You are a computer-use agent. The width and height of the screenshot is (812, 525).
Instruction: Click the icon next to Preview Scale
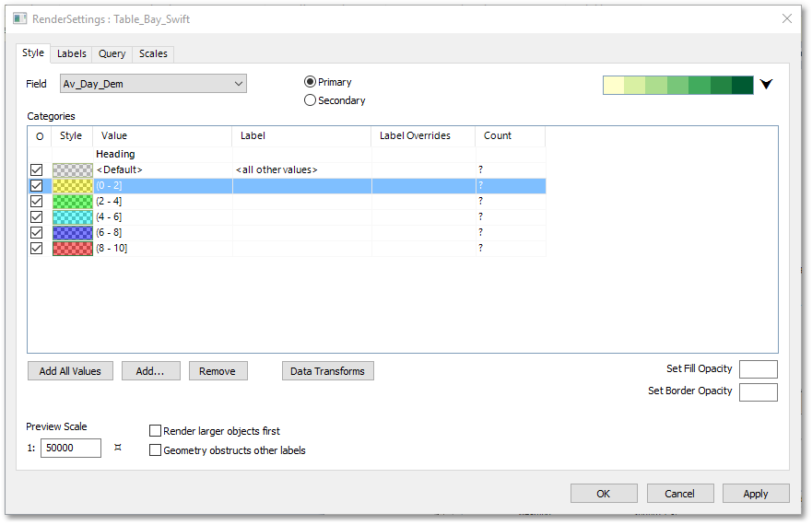click(118, 448)
